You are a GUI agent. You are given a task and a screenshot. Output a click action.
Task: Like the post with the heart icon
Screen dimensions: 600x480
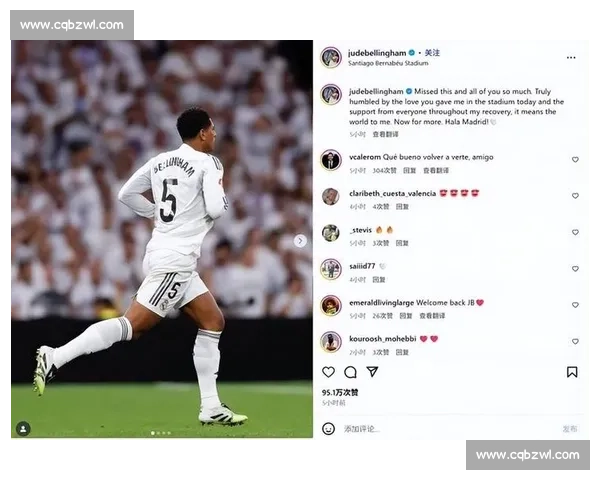coord(328,372)
